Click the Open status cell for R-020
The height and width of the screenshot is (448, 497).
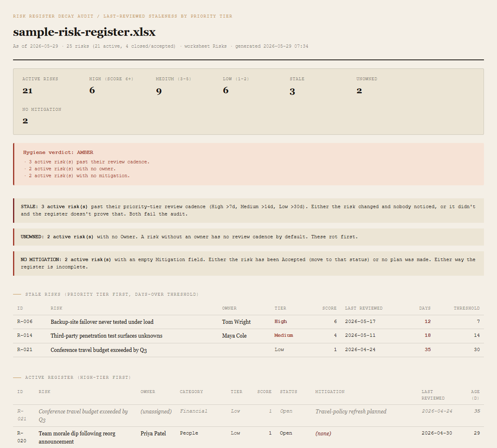coord(286,433)
